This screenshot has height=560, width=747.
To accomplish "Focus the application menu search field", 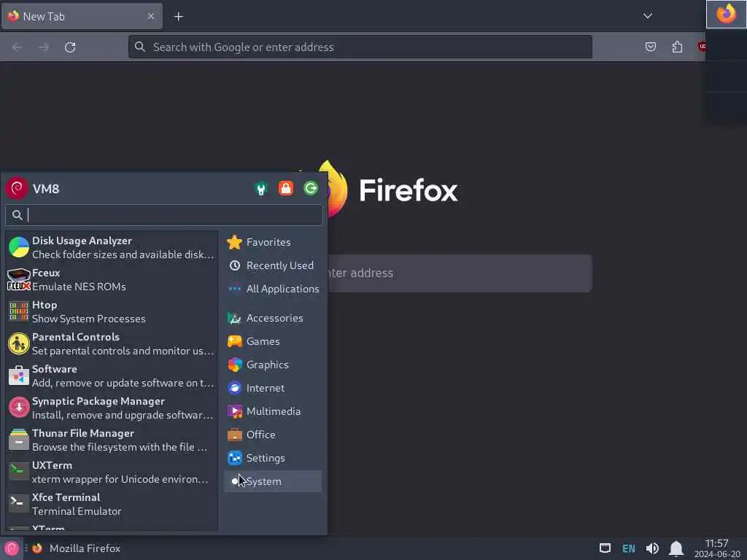I will click(x=164, y=215).
